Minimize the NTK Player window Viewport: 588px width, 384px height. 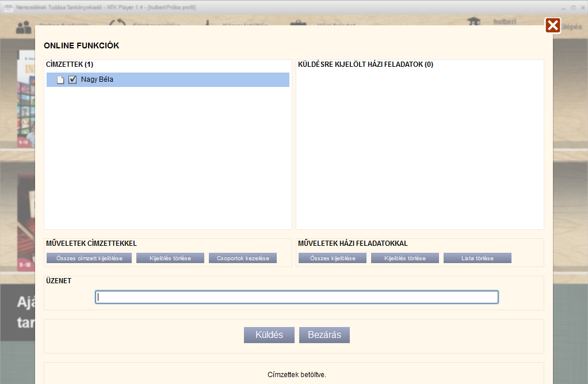[x=563, y=8]
